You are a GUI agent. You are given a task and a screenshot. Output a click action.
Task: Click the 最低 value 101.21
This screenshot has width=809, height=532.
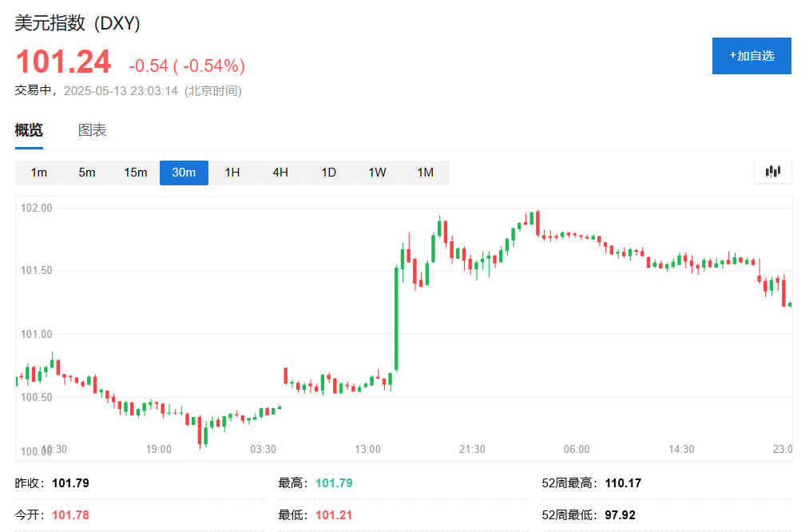tap(334, 515)
